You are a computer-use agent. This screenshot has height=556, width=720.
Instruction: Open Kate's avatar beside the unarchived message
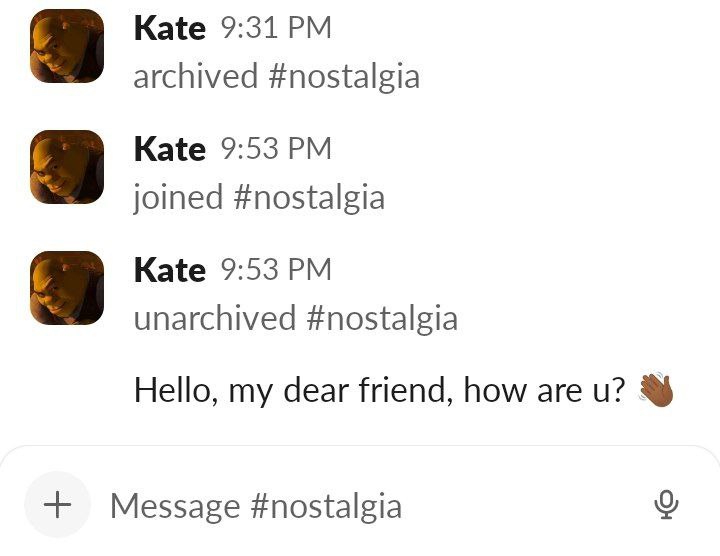tap(67, 288)
